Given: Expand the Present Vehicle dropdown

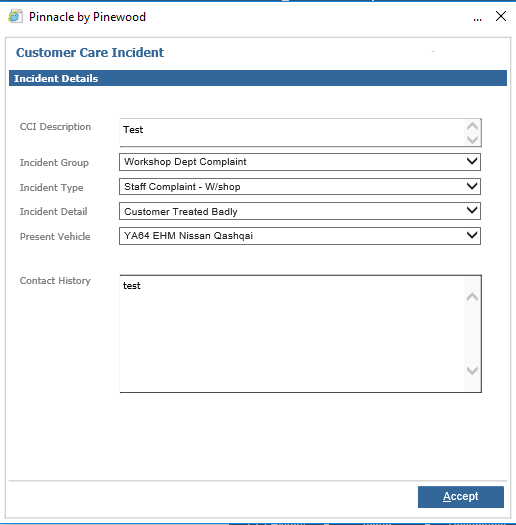Looking at the screenshot, I should click(300, 236).
